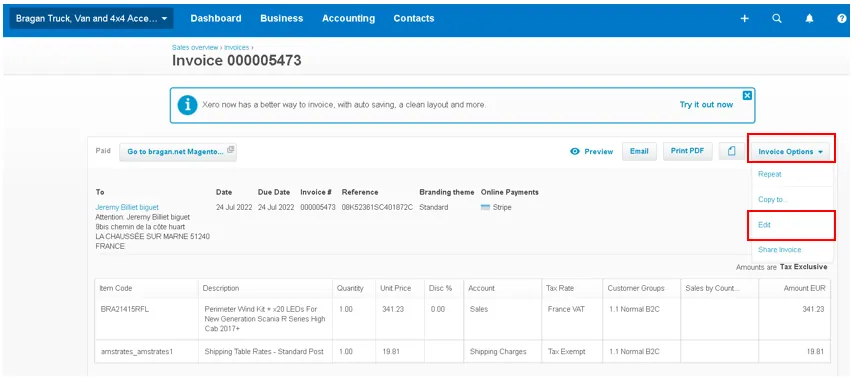Click the Paid status label
This screenshot has width=856, height=377.
[103, 151]
